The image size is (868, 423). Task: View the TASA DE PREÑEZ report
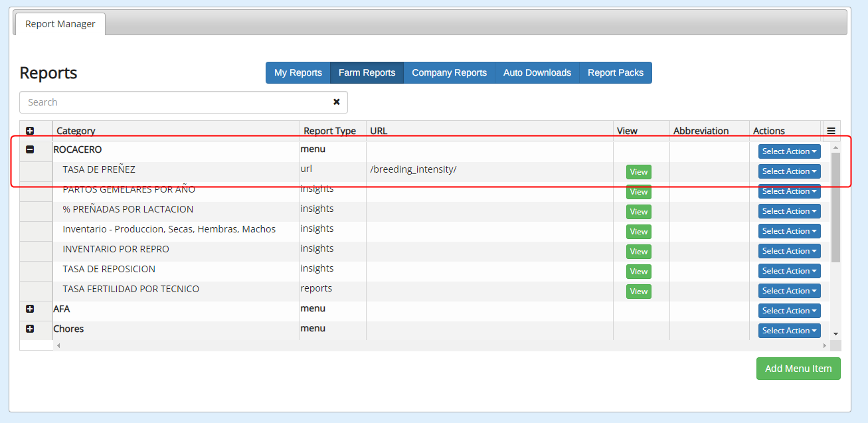tap(638, 172)
